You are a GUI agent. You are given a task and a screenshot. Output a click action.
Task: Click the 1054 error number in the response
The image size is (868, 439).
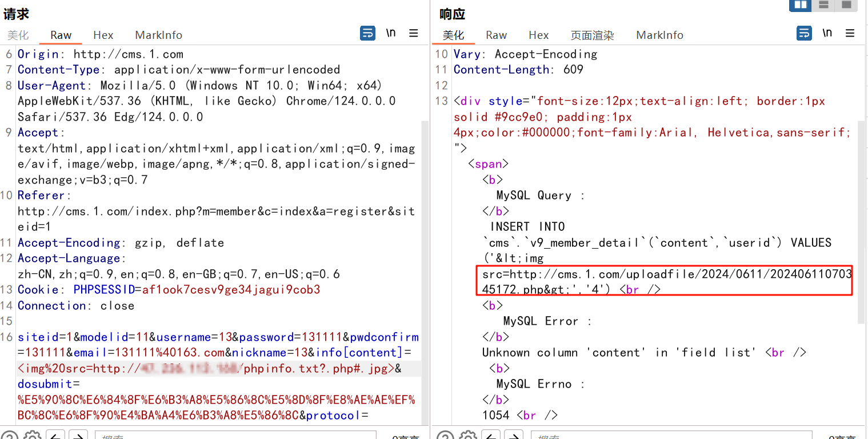(x=495, y=416)
